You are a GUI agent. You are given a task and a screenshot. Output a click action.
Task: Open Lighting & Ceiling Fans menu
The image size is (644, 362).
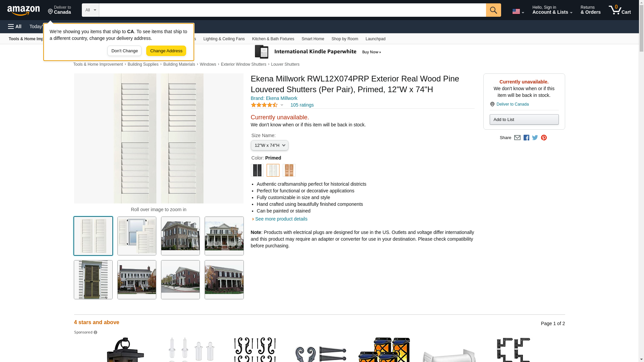224,39
